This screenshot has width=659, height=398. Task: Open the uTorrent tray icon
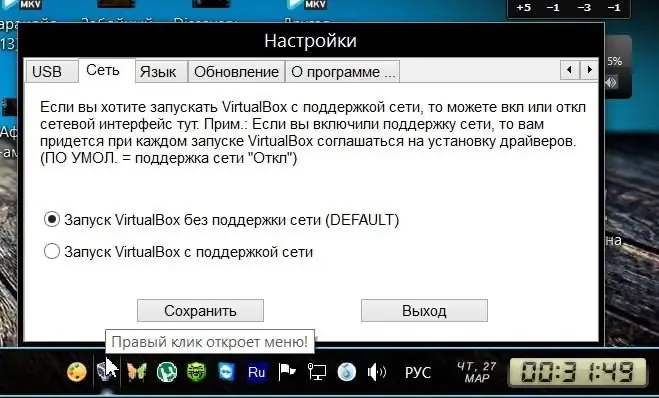pyautogui.click(x=166, y=372)
